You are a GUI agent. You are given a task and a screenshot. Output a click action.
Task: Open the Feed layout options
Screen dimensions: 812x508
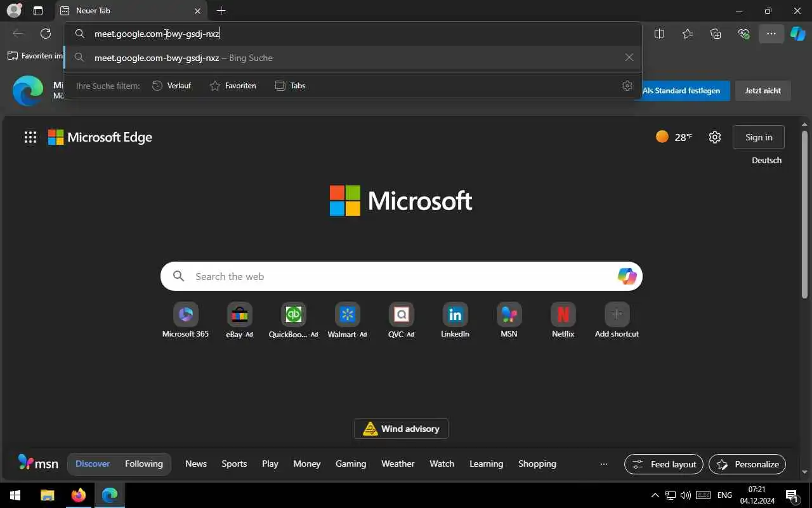point(664,464)
